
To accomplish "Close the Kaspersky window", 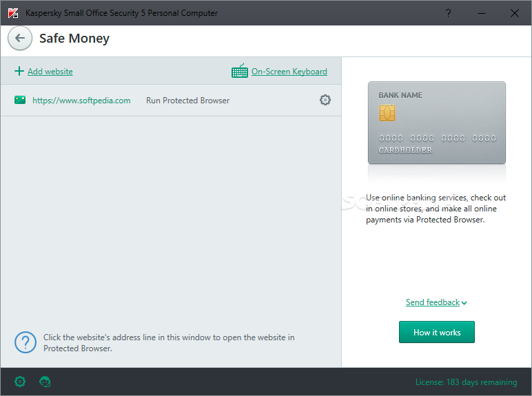I will click(514, 13).
